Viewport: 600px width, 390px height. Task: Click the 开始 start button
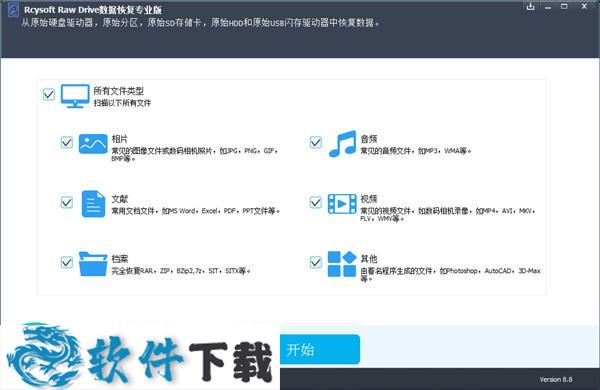pyautogui.click(x=320, y=349)
